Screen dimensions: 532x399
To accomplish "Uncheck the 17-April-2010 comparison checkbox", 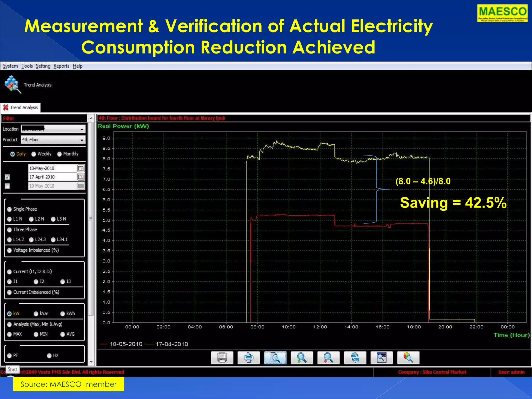I will coord(7,177).
